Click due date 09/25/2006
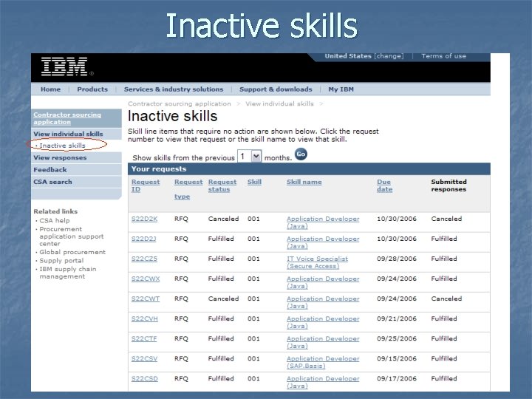Image resolution: width=532 pixels, height=399 pixels. [x=397, y=339]
